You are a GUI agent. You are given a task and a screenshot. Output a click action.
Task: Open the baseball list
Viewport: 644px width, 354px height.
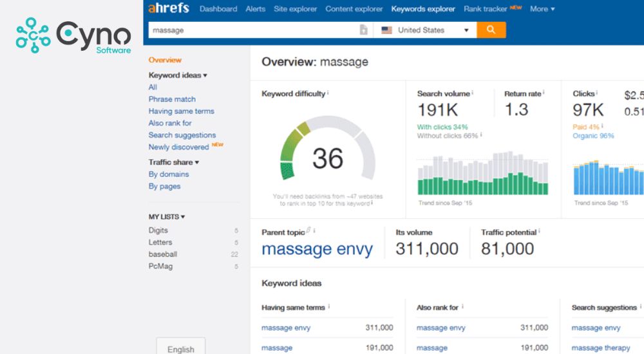pyautogui.click(x=163, y=254)
